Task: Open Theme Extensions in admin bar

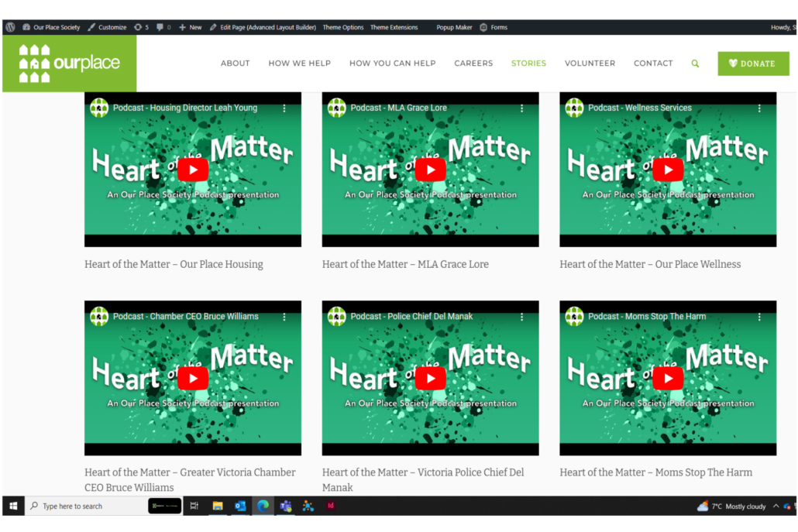Action: (x=394, y=27)
